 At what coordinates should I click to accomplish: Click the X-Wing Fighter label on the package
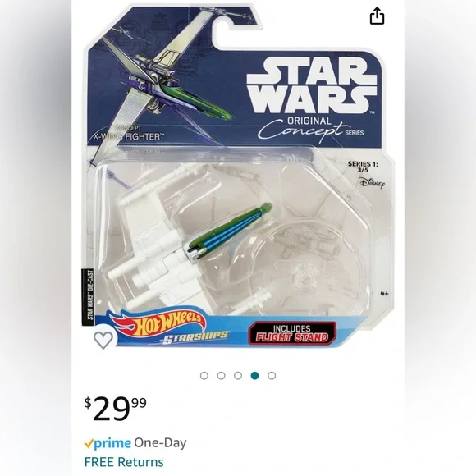point(126,136)
